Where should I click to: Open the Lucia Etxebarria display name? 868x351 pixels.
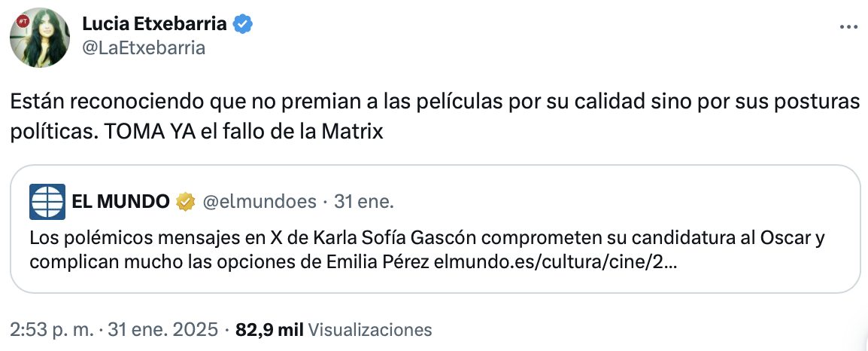click(154, 25)
